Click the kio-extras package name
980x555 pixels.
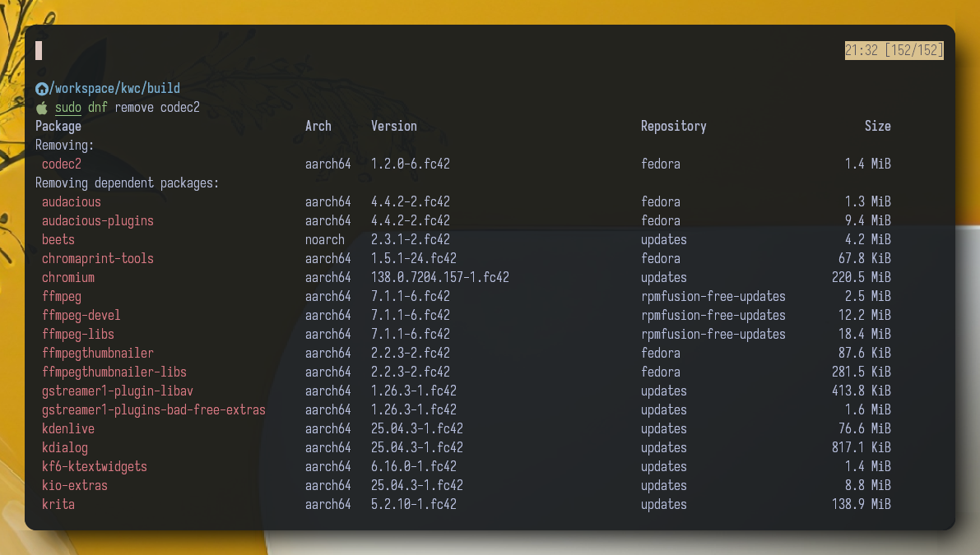(x=74, y=485)
